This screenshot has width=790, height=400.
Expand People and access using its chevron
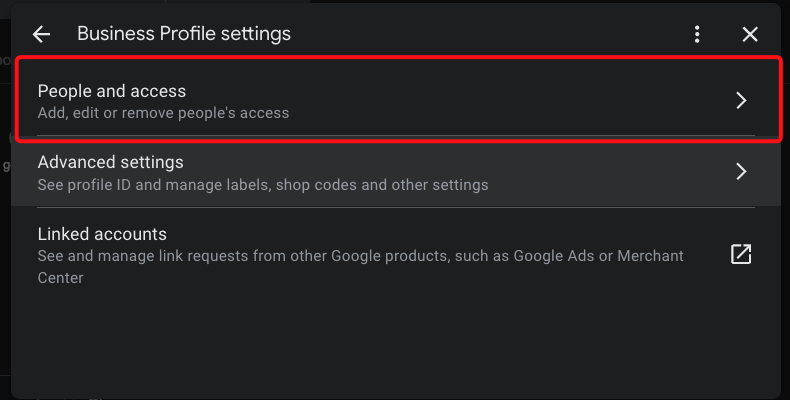coord(741,100)
